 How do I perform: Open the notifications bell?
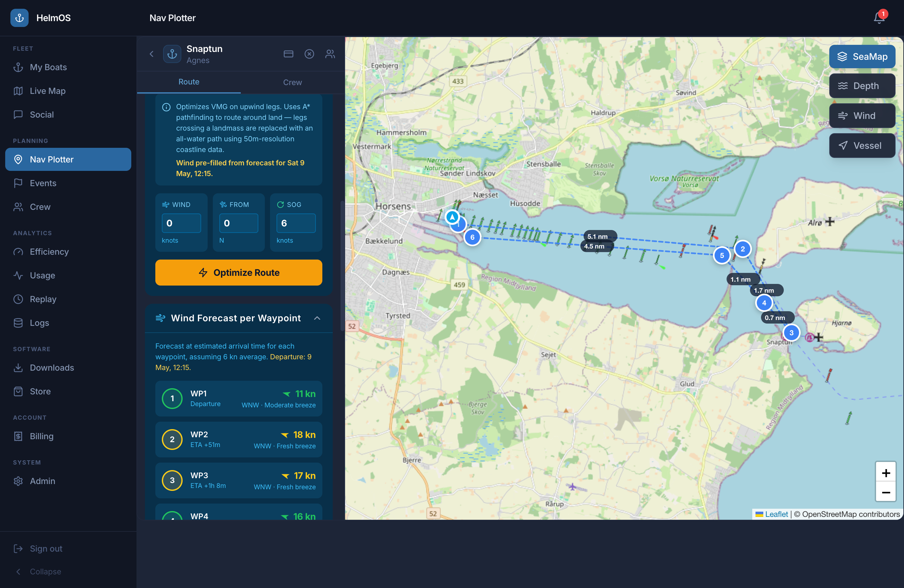[x=879, y=18]
